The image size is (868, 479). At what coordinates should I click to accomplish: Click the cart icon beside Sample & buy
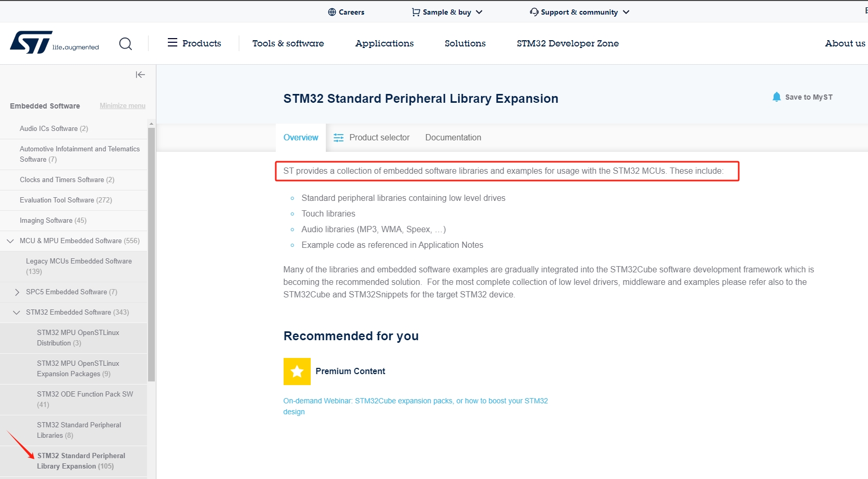coord(415,12)
